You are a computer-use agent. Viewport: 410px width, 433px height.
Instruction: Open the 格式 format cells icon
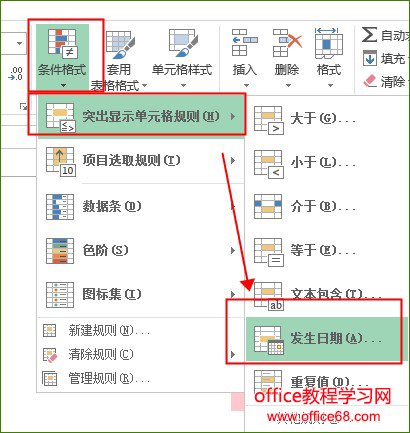[x=329, y=42]
